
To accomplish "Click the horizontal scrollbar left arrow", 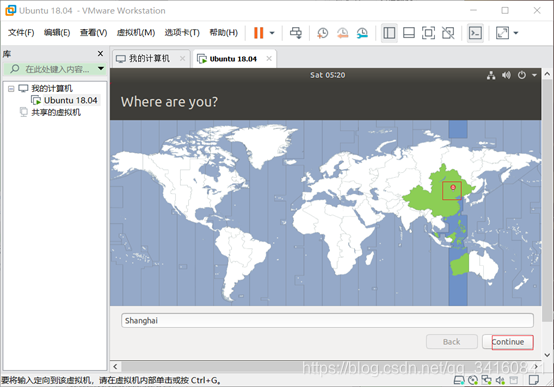I will (x=115, y=367).
